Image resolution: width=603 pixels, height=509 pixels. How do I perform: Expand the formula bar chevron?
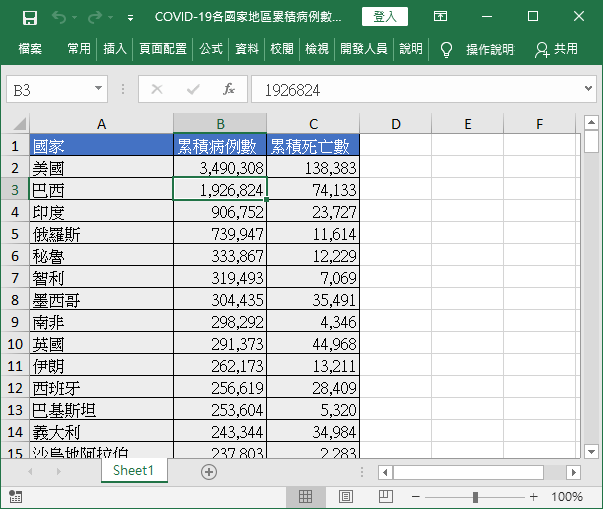point(588,89)
